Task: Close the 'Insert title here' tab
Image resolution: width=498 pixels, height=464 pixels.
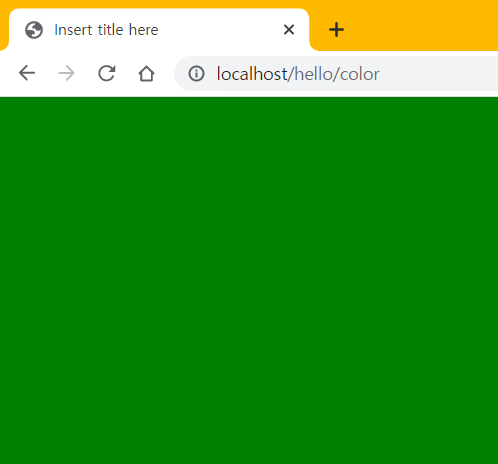Action: (x=289, y=30)
